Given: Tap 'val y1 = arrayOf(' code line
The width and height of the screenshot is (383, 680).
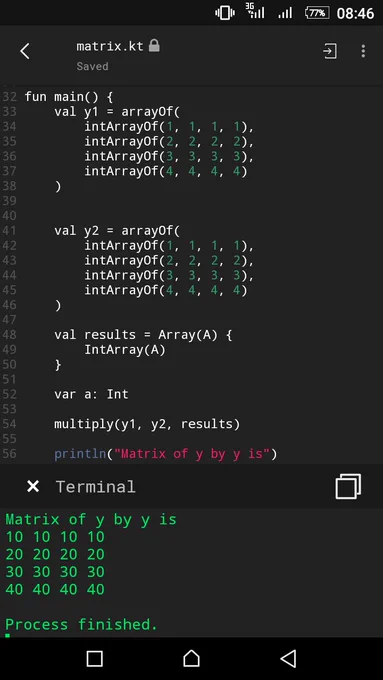Looking at the screenshot, I should pyautogui.click(x=117, y=111).
